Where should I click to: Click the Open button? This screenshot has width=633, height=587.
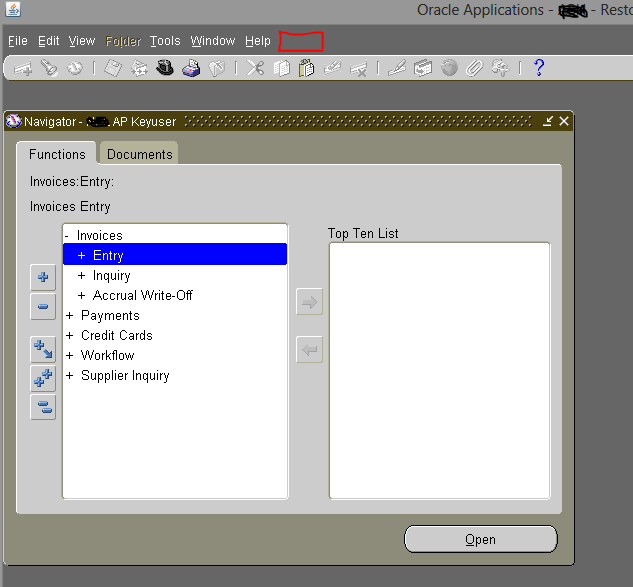(x=480, y=539)
